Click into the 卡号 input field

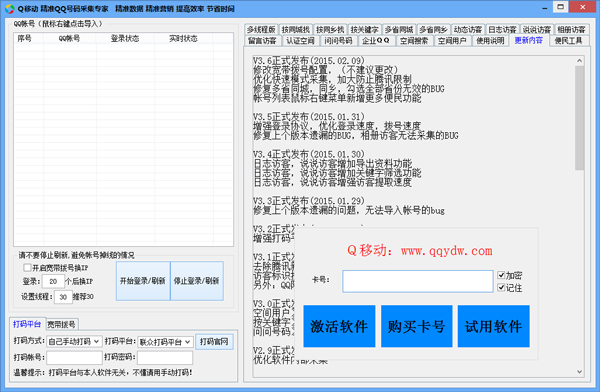pyautogui.click(x=417, y=281)
